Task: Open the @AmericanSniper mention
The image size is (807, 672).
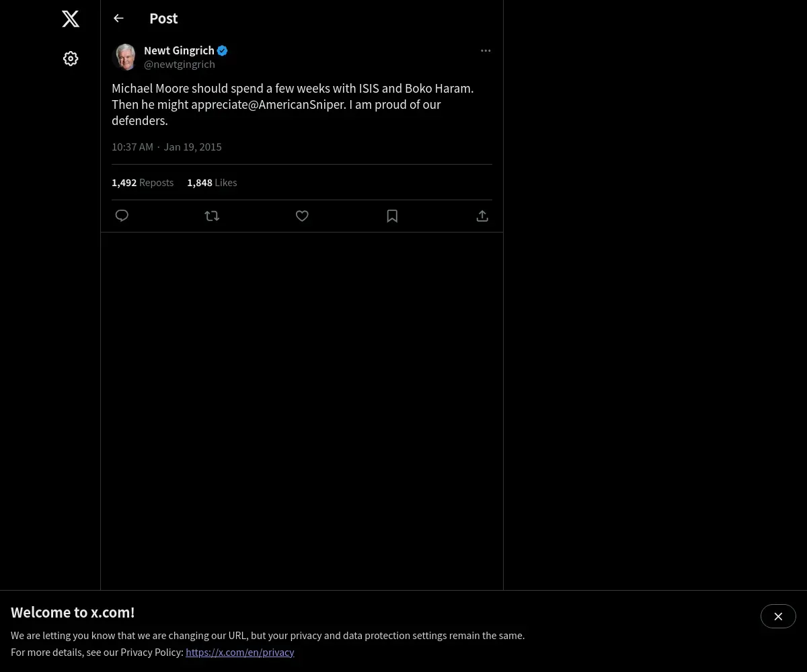Action: tap(296, 105)
